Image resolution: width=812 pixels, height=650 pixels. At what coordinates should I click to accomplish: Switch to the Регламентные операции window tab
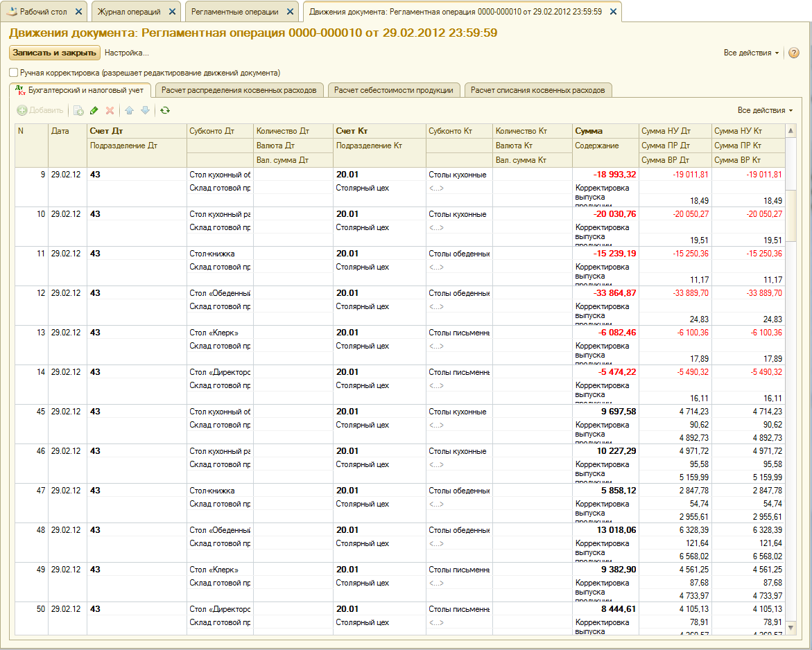click(x=234, y=12)
